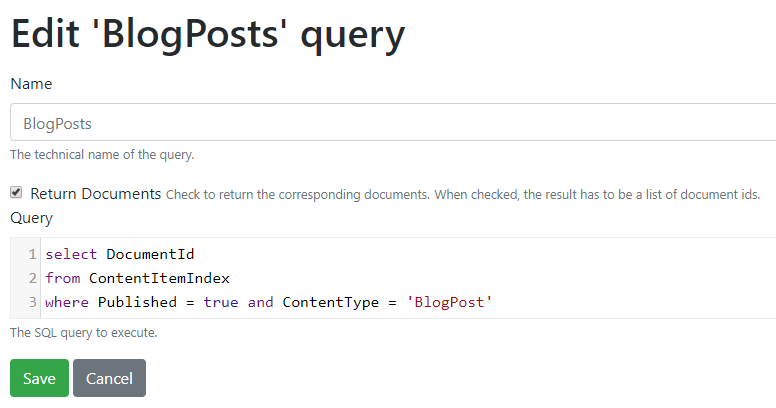776x408 pixels.
Task: Click line number 3 in the gutter
Action: click(32, 302)
